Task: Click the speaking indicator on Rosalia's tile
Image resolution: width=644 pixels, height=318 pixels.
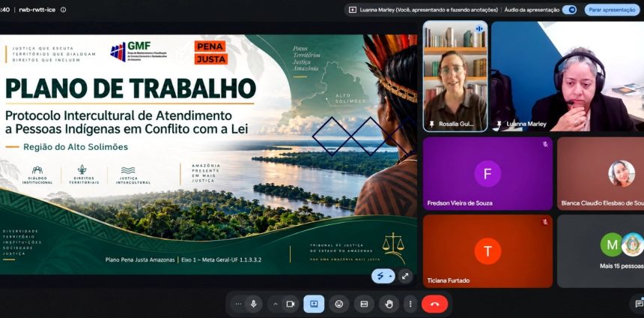Action: tap(479, 28)
